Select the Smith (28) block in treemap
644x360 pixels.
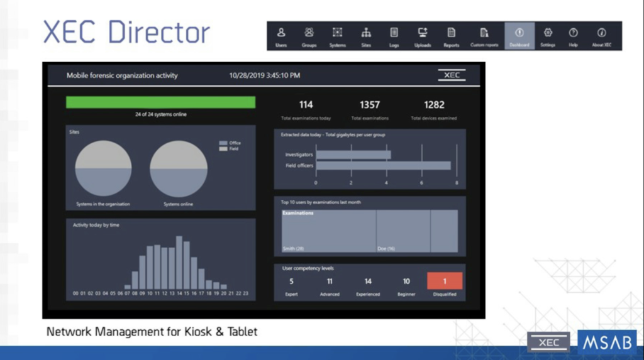328,231
